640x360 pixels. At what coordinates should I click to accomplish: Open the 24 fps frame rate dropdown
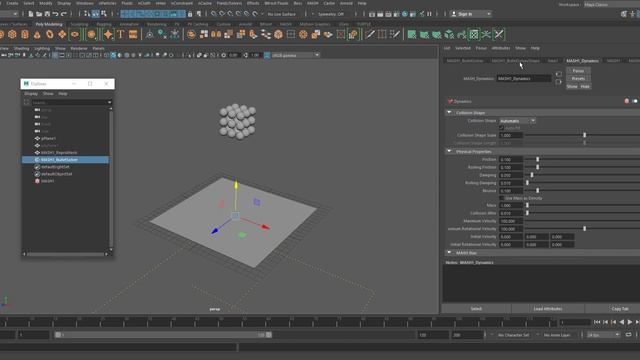(603, 335)
